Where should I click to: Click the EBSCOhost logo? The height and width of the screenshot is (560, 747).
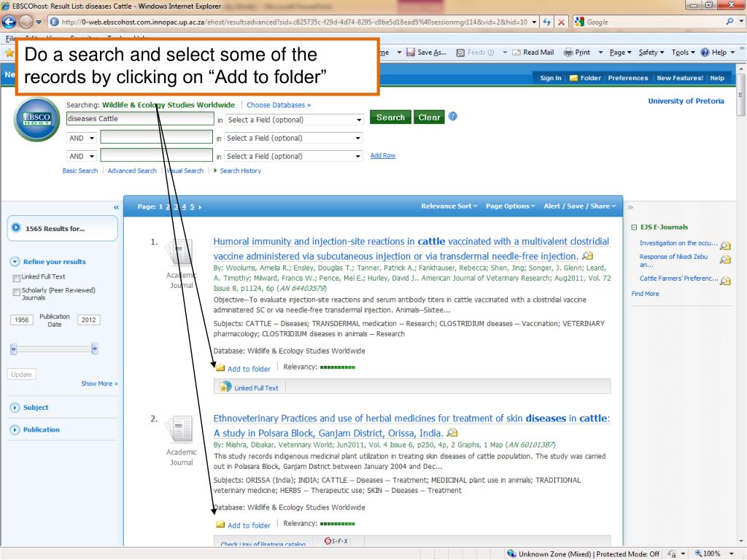[x=37, y=119]
